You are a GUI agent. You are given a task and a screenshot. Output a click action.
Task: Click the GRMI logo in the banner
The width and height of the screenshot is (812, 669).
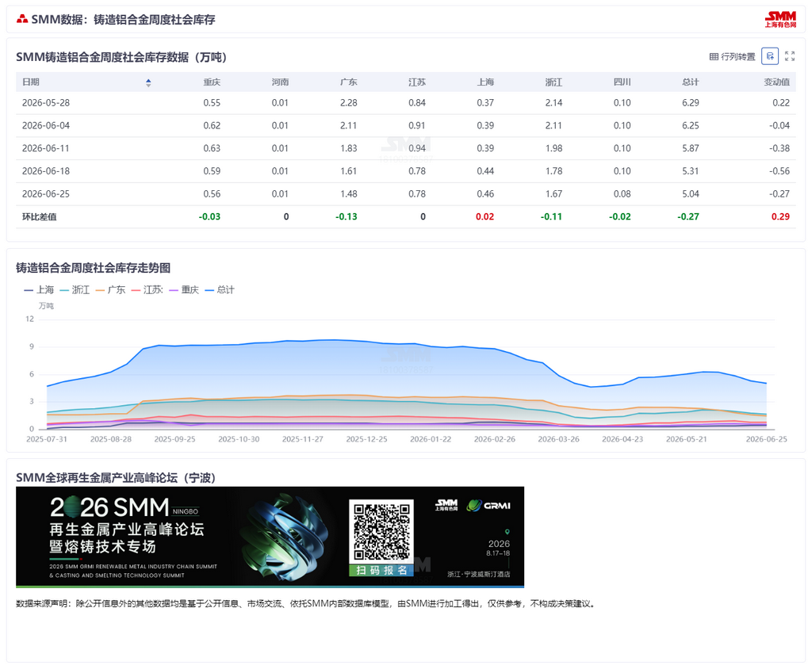[488, 506]
